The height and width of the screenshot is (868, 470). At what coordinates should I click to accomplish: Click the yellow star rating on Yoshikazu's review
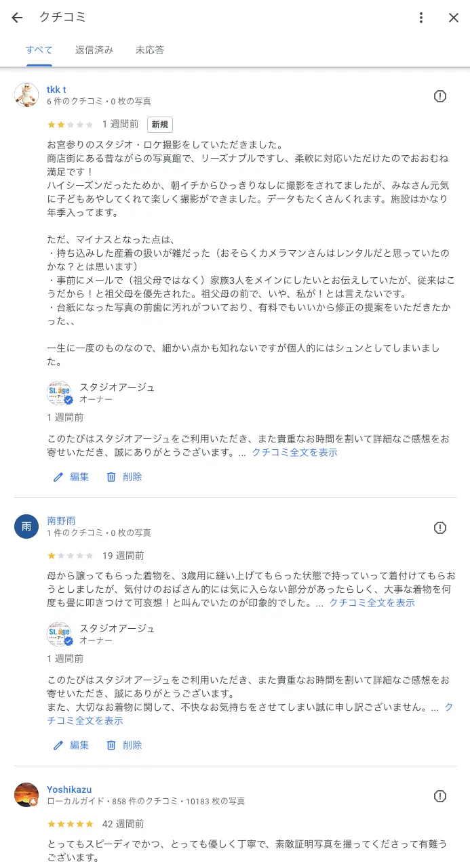(x=70, y=824)
